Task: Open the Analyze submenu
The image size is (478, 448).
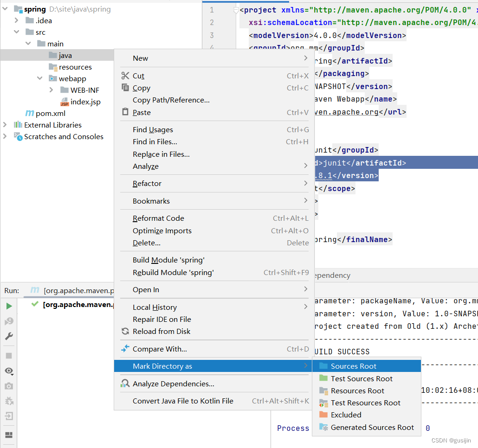Action: [214, 166]
